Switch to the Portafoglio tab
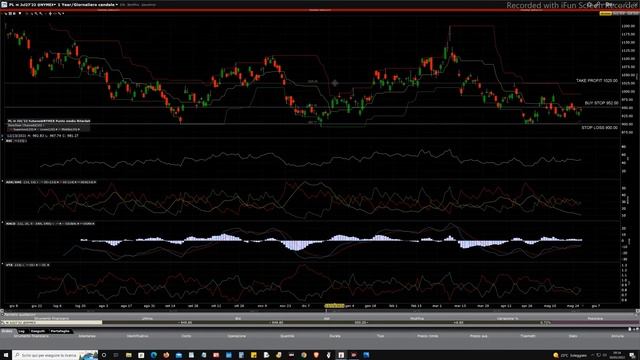This screenshot has height=360, width=640. pos(60,331)
